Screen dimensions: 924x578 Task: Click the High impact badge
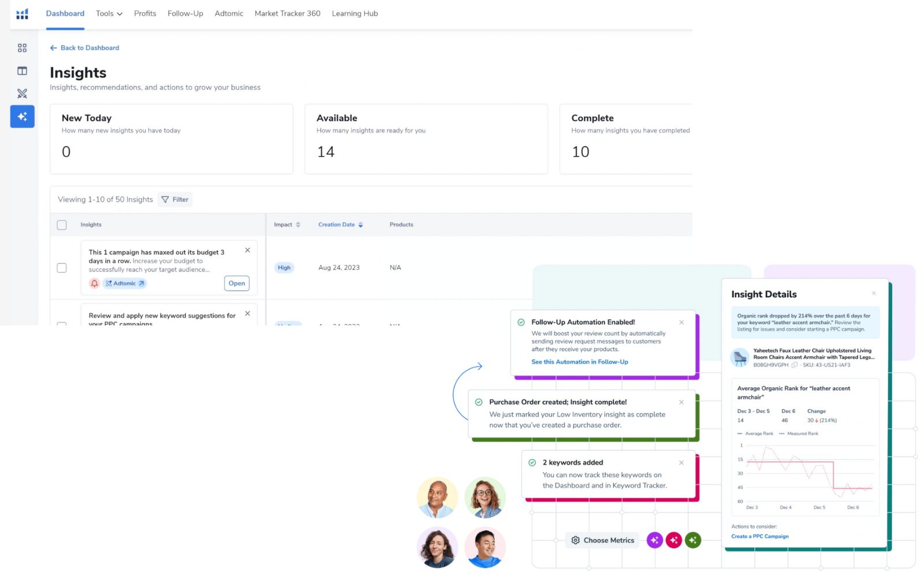coord(284,268)
